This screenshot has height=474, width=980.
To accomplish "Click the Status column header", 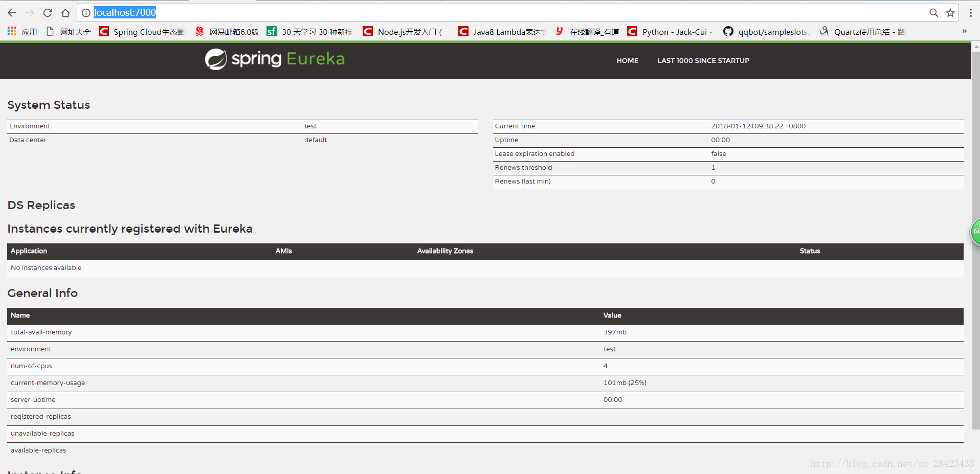I will click(810, 251).
